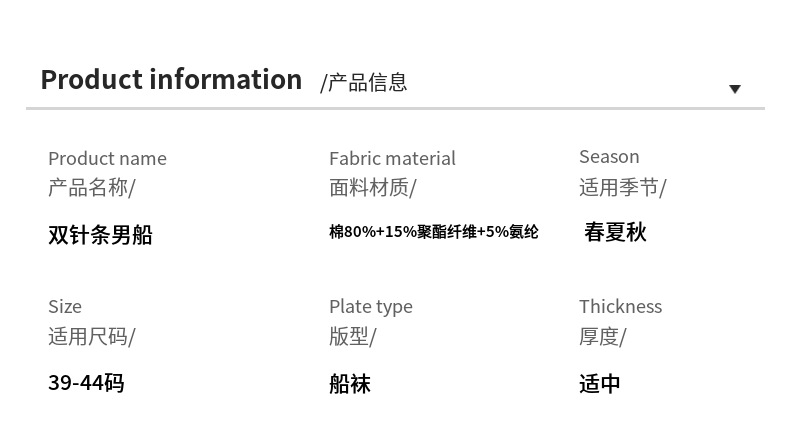Click the Fabric material label
Screen dimensions: 790x441
[392, 158]
